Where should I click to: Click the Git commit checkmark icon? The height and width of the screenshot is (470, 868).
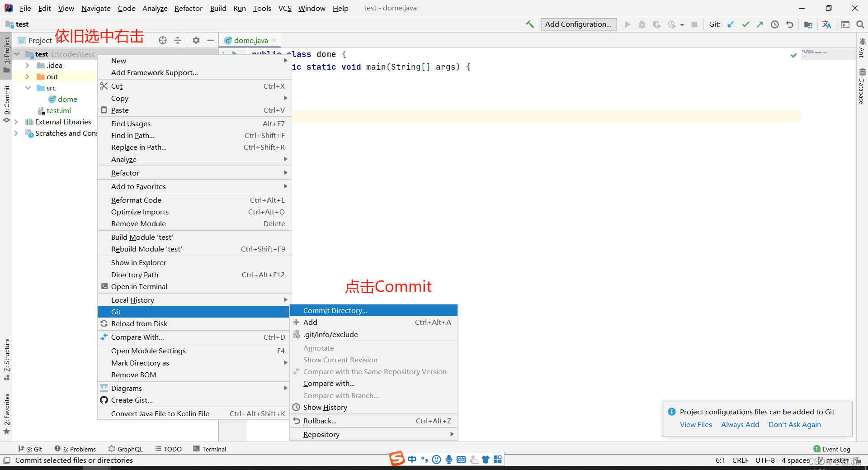(745, 24)
